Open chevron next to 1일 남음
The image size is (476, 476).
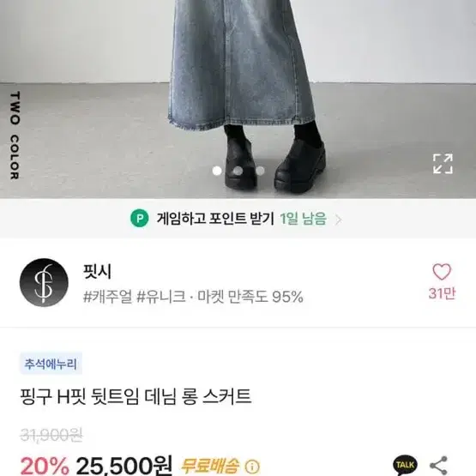(x=339, y=220)
